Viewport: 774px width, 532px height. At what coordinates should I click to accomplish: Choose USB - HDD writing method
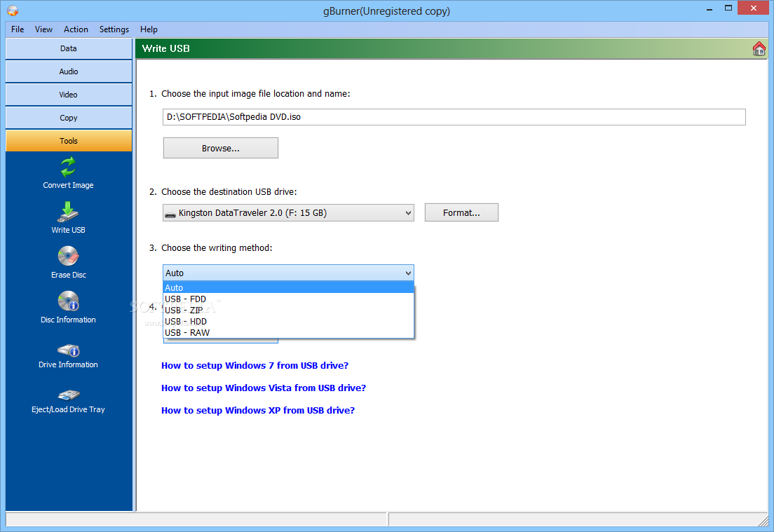click(288, 322)
